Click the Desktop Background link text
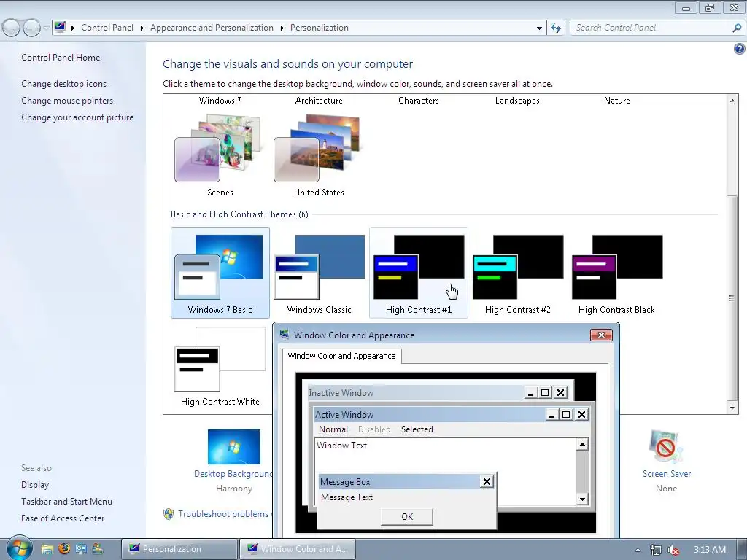This screenshot has width=747, height=560. (x=233, y=474)
